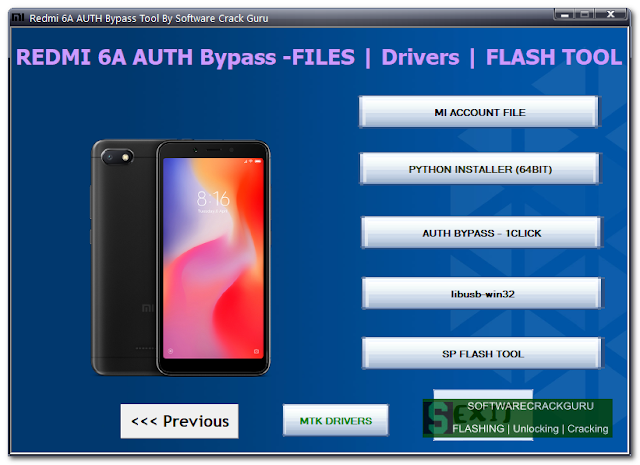The height and width of the screenshot is (465, 640).
Task: Open SP FLASH TOOL
Action: click(482, 353)
